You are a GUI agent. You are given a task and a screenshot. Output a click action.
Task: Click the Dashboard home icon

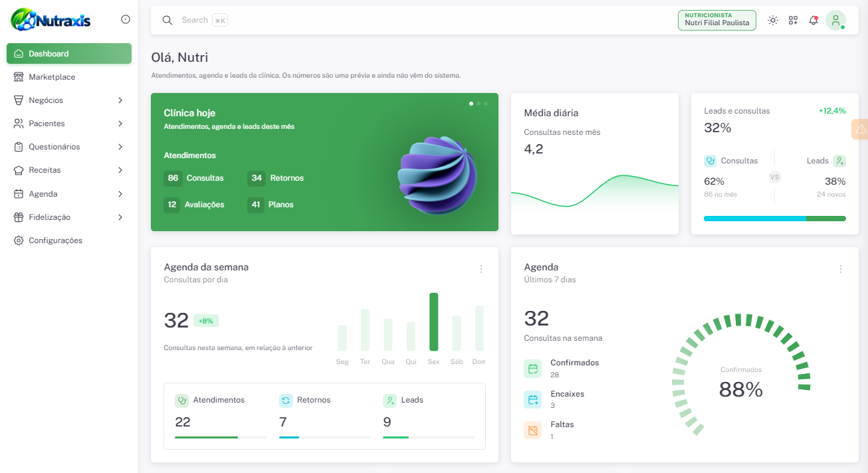[19, 54]
